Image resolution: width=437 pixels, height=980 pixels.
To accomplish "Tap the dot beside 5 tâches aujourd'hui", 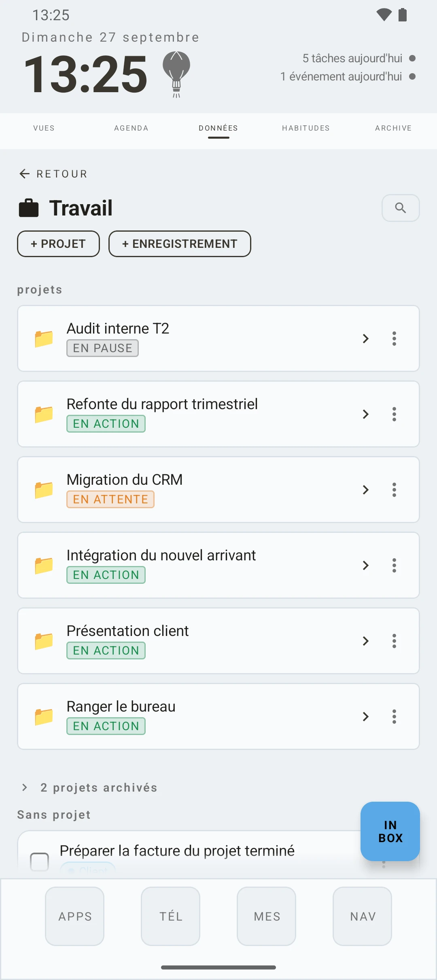I will (412, 58).
